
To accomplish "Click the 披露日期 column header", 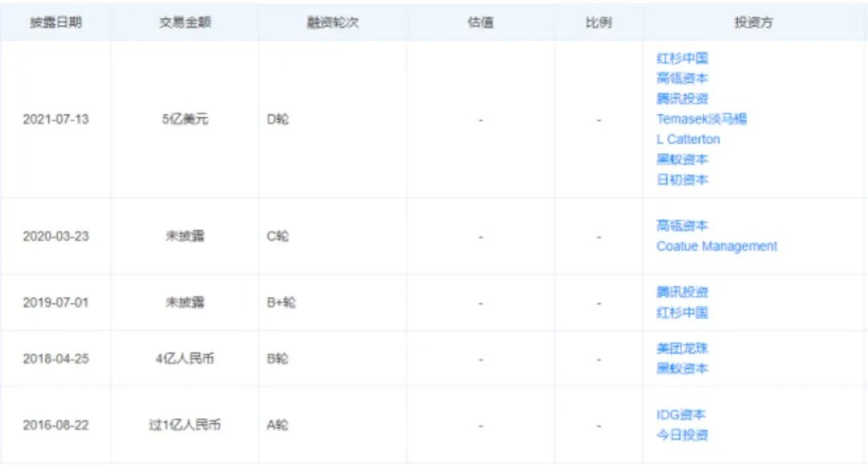I will point(56,23).
